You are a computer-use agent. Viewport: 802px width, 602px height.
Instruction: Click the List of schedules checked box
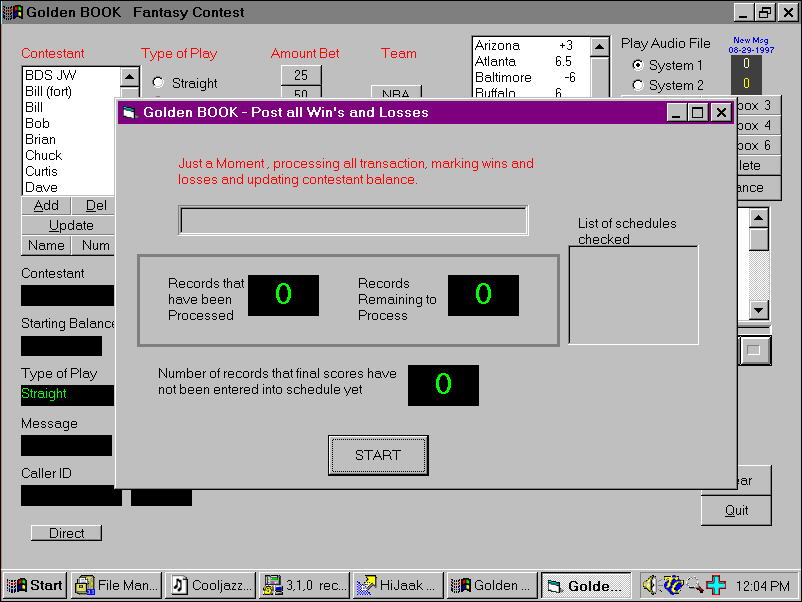click(634, 295)
